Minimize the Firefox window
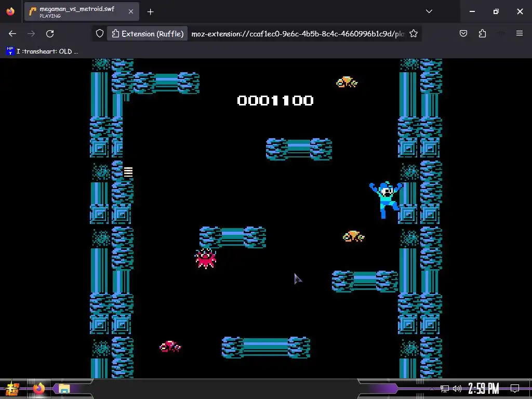Image resolution: width=532 pixels, height=399 pixels. coord(472,11)
